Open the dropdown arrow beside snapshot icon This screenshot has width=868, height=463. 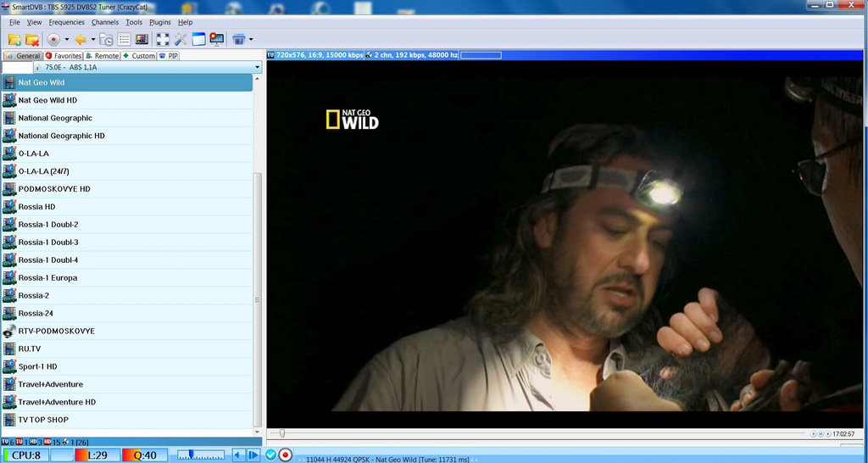coord(251,39)
